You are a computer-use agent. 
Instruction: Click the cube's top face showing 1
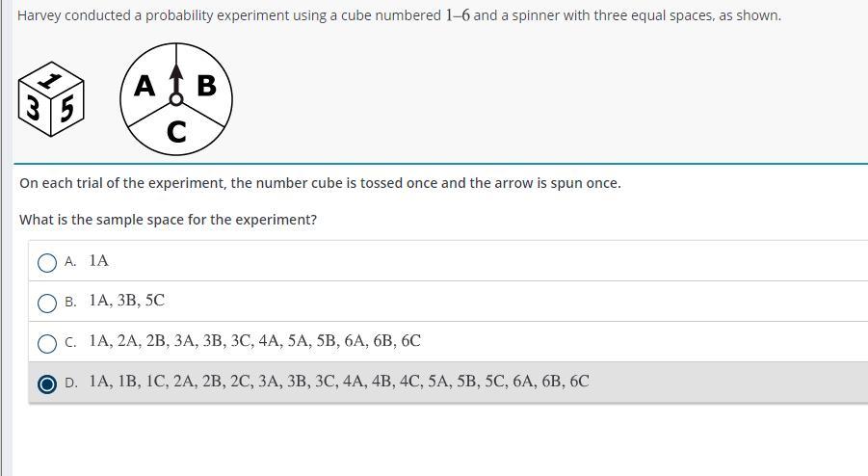(53, 79)
